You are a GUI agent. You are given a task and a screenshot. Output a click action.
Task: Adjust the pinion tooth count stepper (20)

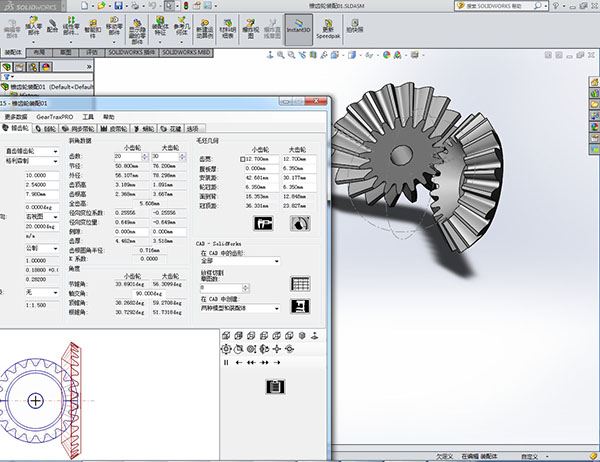pyautogui.click(x=145, y=156)
